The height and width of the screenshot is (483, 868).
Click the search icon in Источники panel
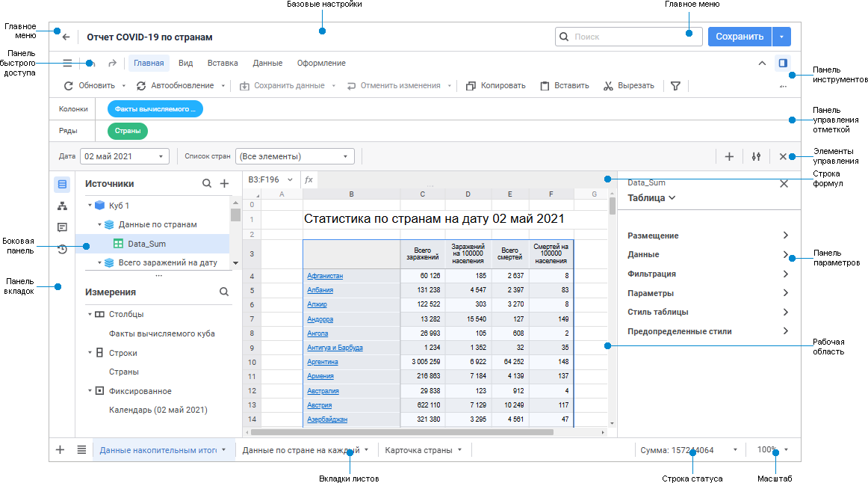pos(207,183)
